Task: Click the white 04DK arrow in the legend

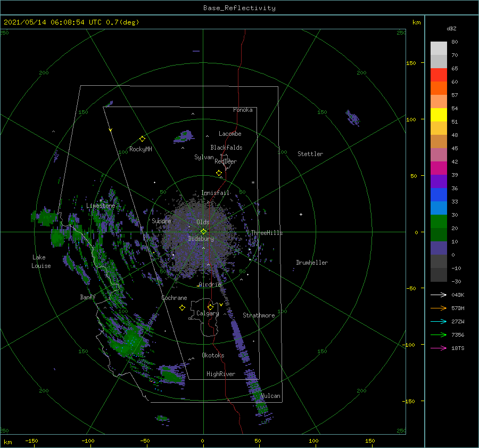Action: click(x=439, y=295)
